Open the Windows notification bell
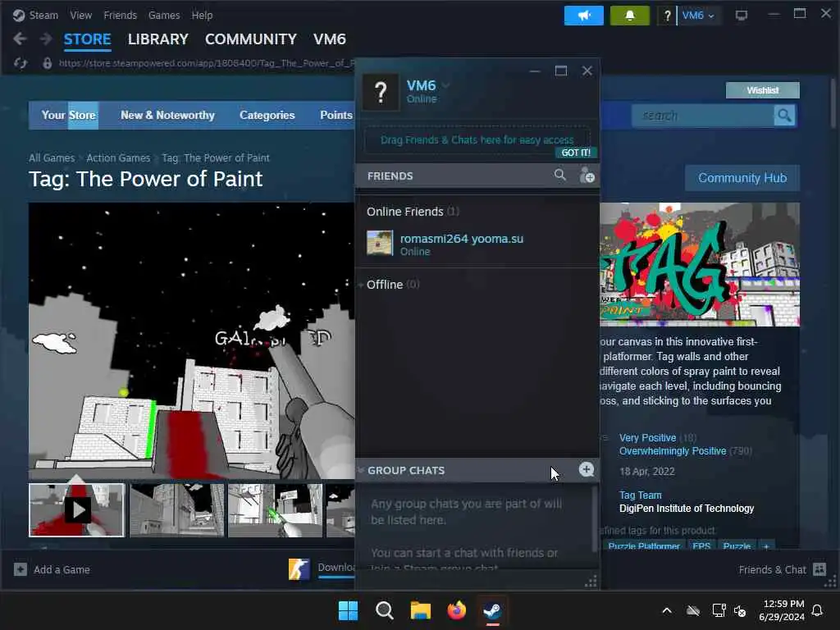This screenshot has height=630, width=840. (x=818, y=610)
